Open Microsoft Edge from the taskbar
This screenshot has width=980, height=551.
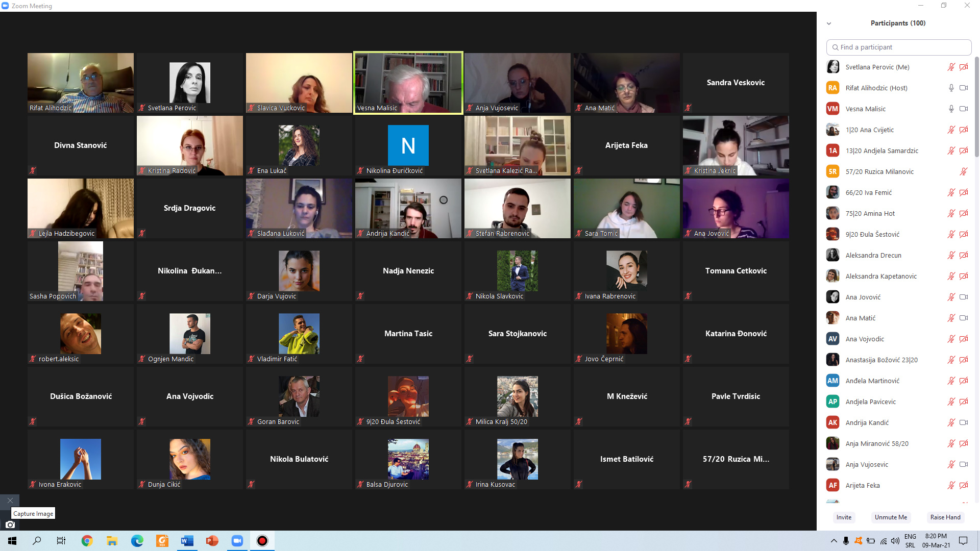137,541
